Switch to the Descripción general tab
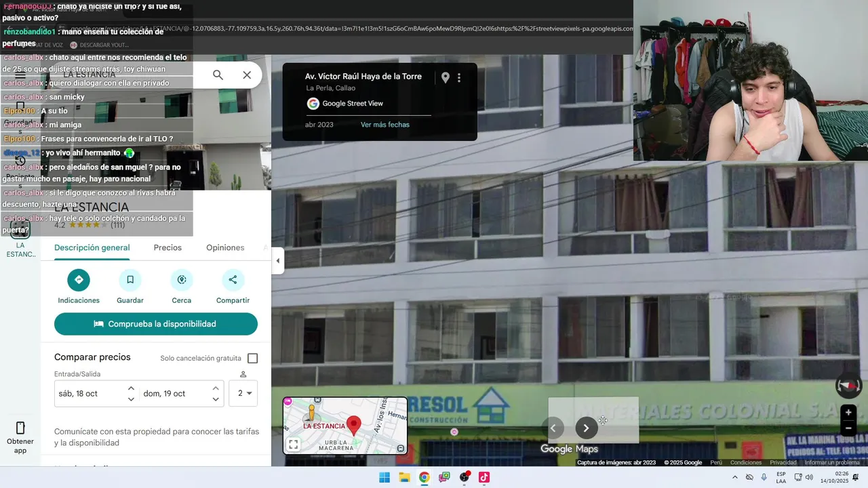Screen dimensions: 868x488 pos(92,248)
